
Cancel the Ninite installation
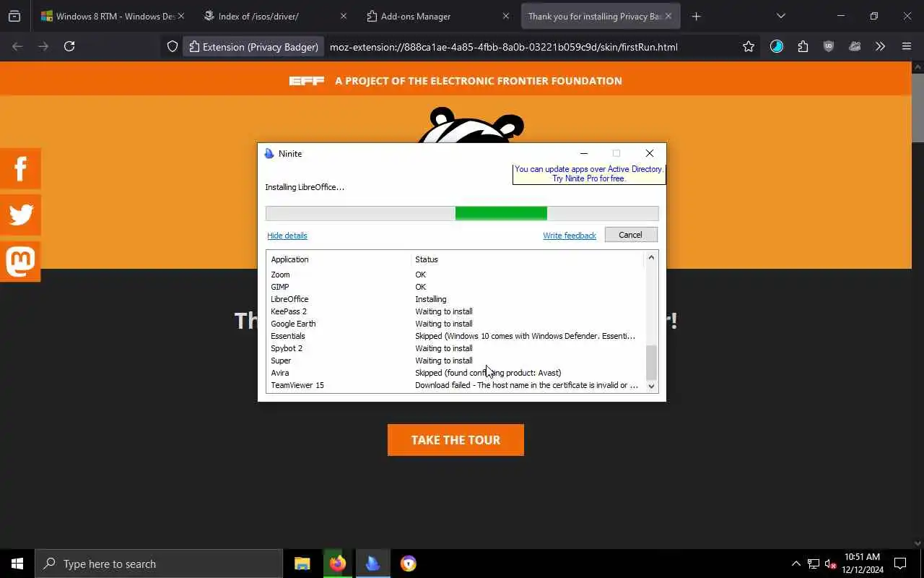[x=630, y=235]
